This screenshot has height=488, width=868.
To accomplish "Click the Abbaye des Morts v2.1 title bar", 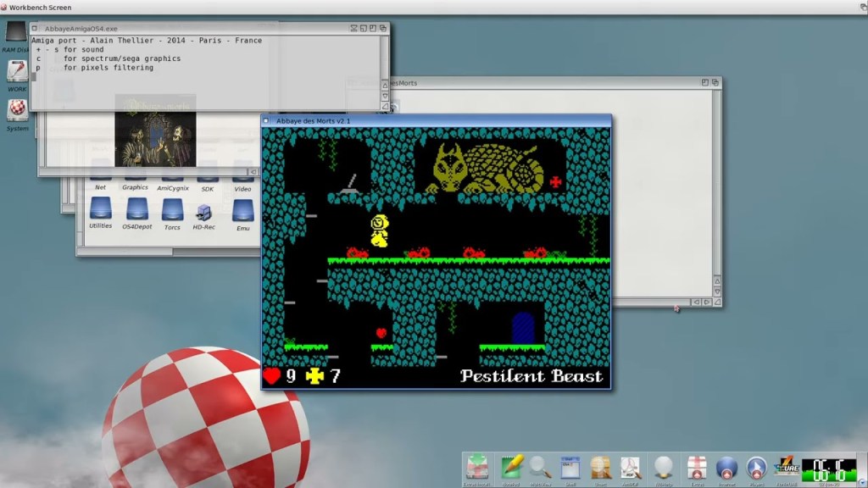I will (x=424, y=121).
